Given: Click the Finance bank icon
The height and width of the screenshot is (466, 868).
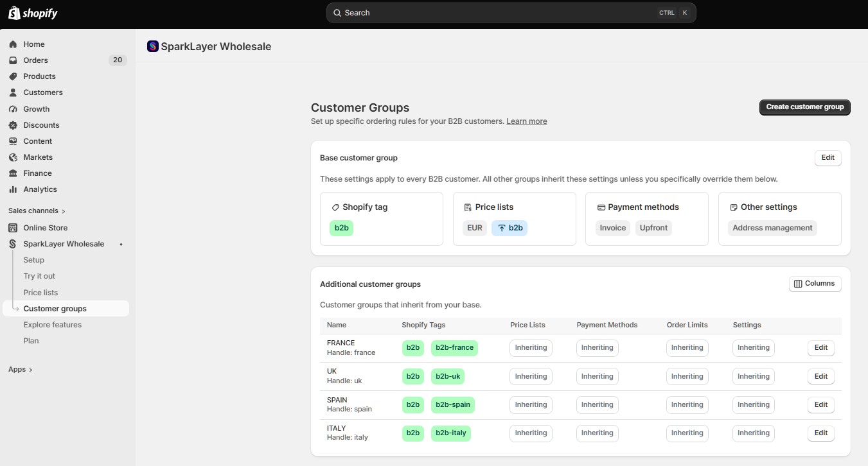Looking at the screenshot, I should pyautogui.click(x=13, y=173).
